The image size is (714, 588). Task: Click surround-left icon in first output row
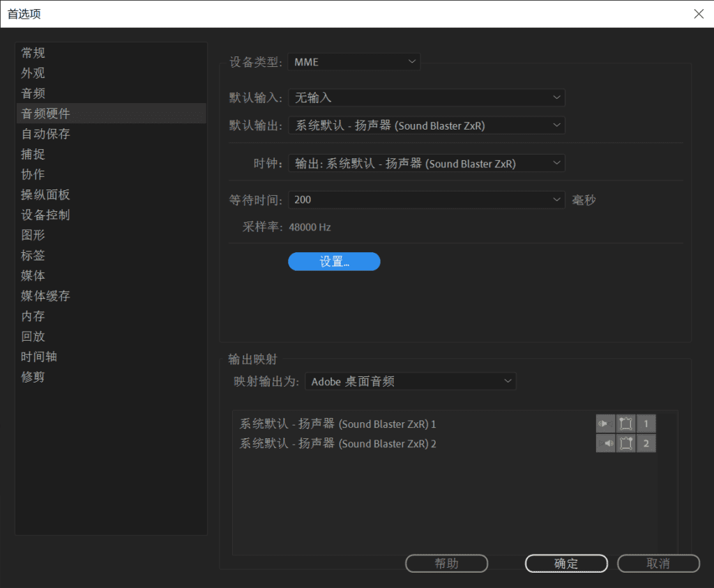click(626, 424)
